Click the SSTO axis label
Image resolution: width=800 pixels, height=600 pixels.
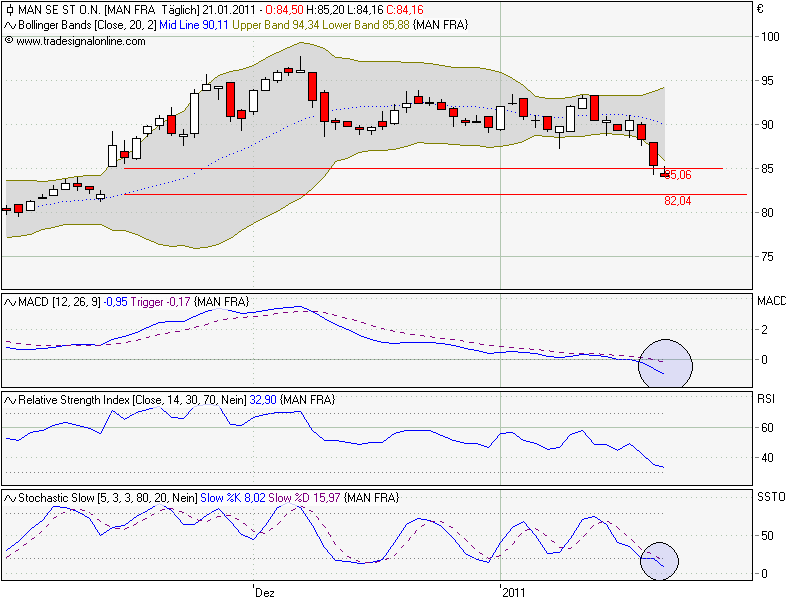coord(772,497)
